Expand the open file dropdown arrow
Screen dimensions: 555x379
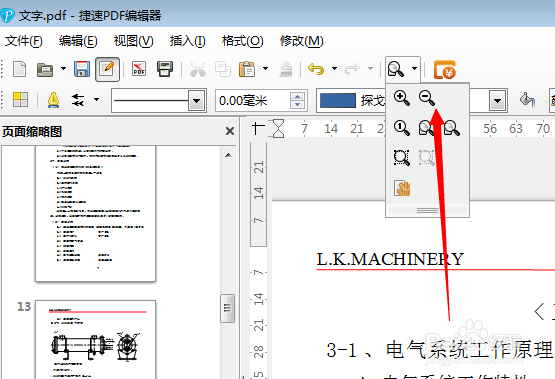(63, 68)
